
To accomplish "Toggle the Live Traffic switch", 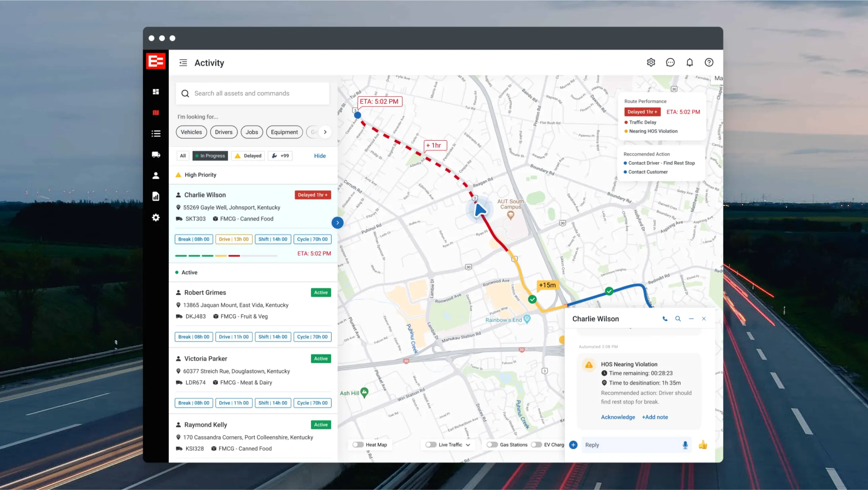I will click(x=431, y=445).
